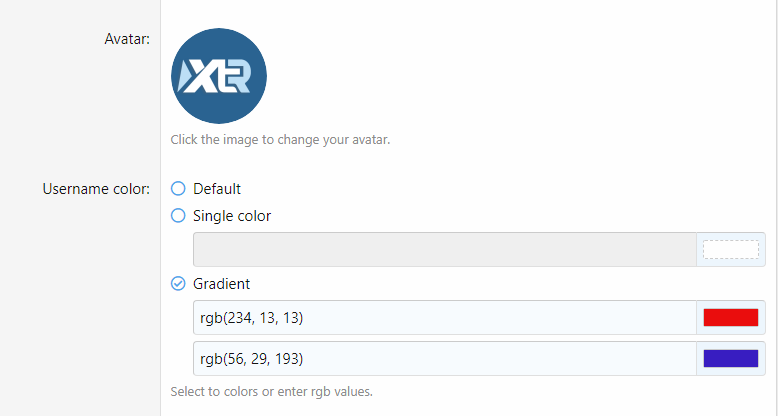This screenshot has height=416, width=778.
Task: Select the Default username color option
Action: [178, 188]
